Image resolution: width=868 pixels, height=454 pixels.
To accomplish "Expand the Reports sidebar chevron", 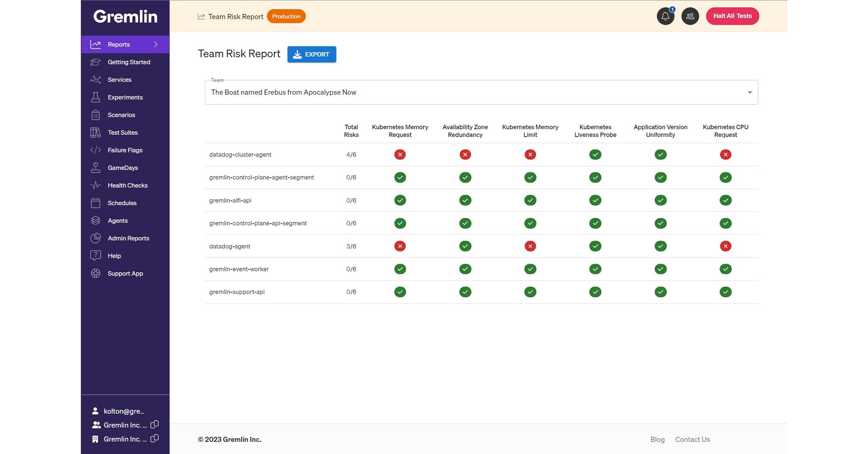I will (x=156, y=44).
